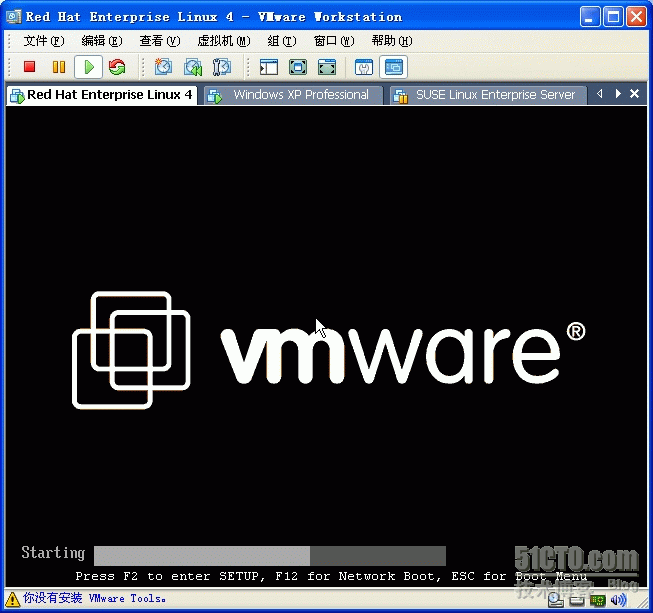Screen dimensions: 653x613
Task: Open the 编辑(E) menu
Action: tap(102, 41)
